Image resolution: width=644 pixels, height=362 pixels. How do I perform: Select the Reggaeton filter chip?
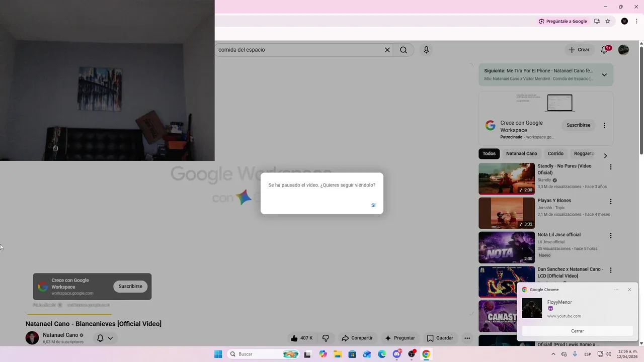pos(584,154)
